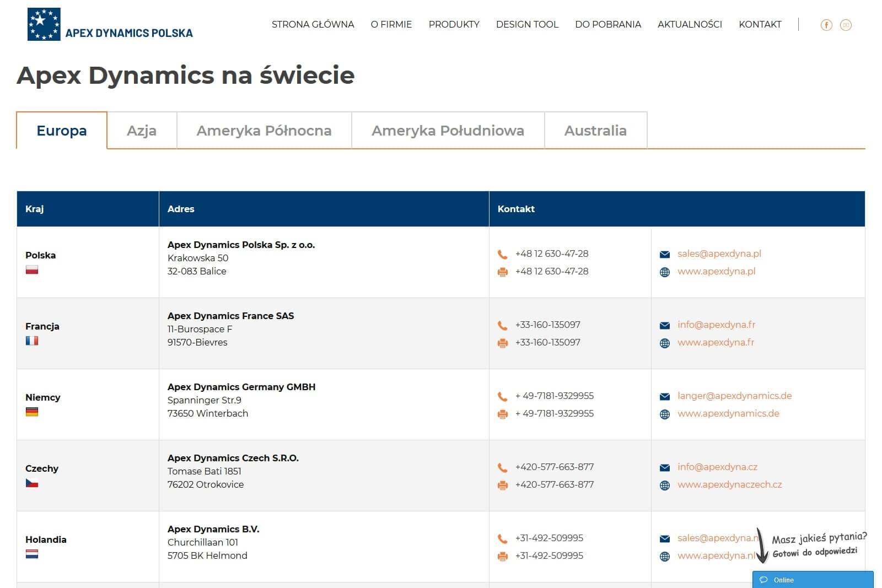Switch to the Azja tab

(142, 131)
